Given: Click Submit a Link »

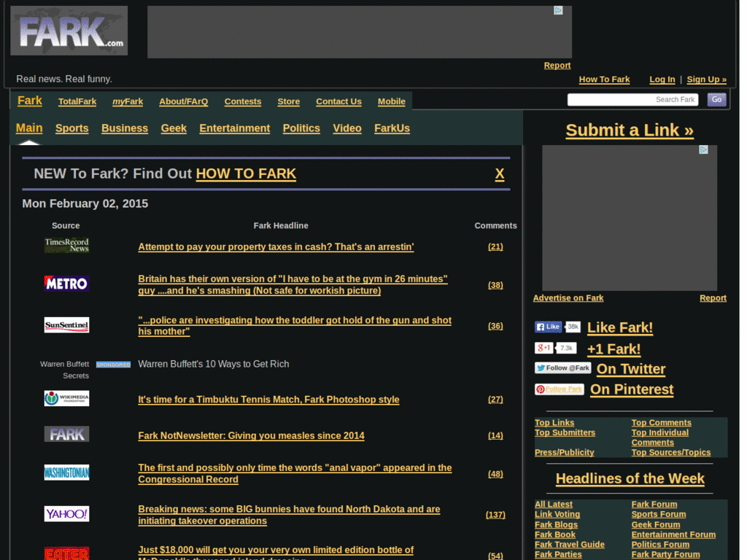Looking at the screenshot, I should (x=630, y=130).
